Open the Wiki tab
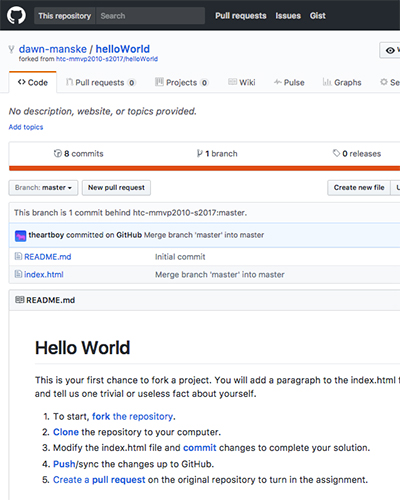Viewport: 400px width, 500px height. click(x=242, y=82)
